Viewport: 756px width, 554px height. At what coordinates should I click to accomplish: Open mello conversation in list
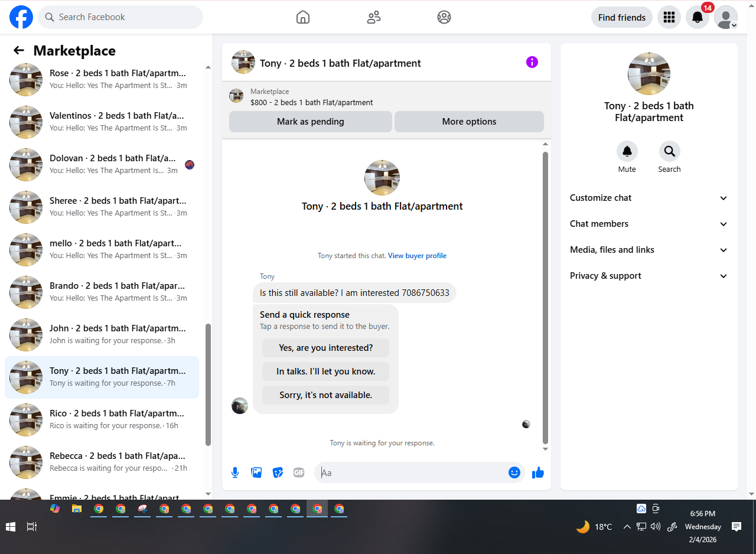pos(102,249)
